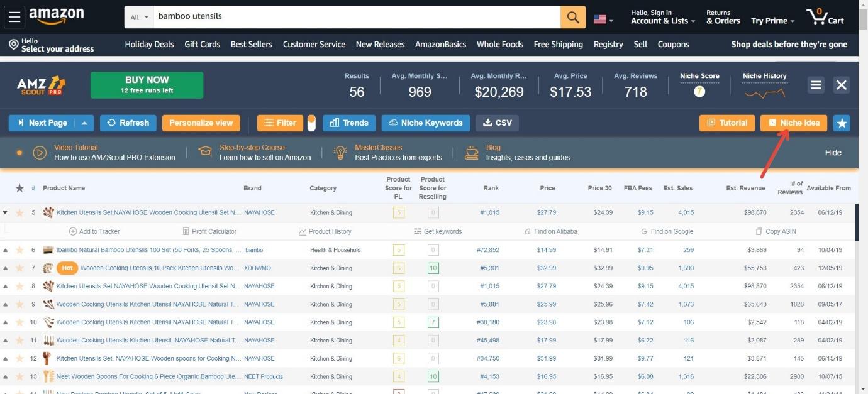Click the blue star favorites button

[842, 123]
